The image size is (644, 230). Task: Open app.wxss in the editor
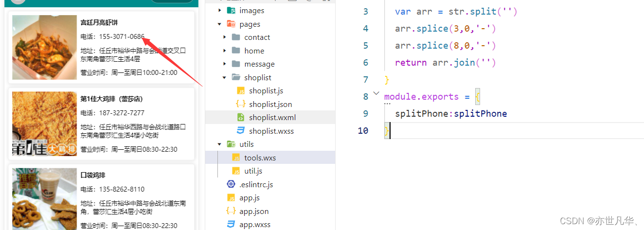pyautogui.click(x=255, y=224)
